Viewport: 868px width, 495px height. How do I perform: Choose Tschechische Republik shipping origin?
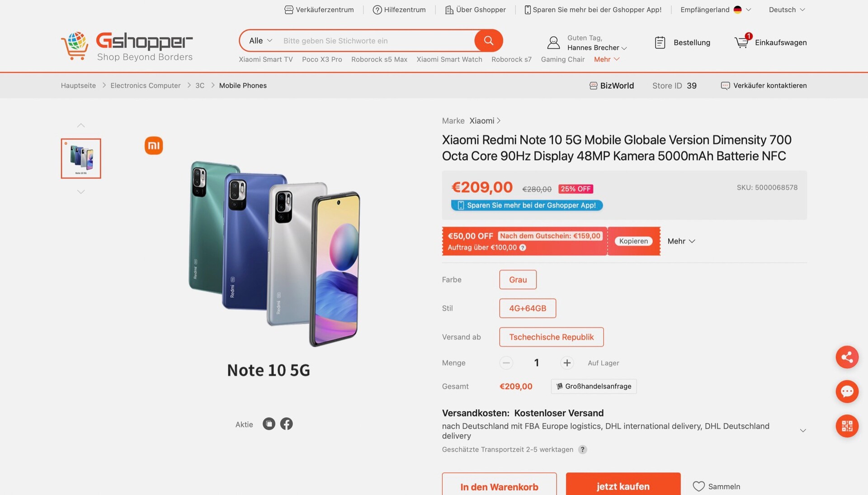point(551,337)
